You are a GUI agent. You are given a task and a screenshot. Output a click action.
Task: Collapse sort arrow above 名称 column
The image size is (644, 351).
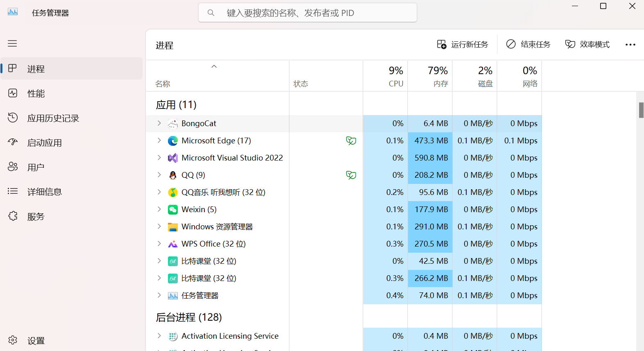click(214, 66)
